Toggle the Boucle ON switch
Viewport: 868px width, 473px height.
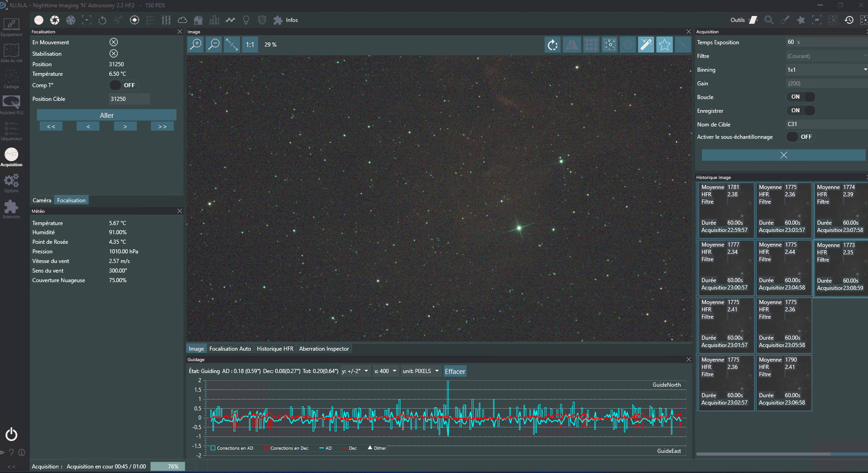click(x=801, y=97)
